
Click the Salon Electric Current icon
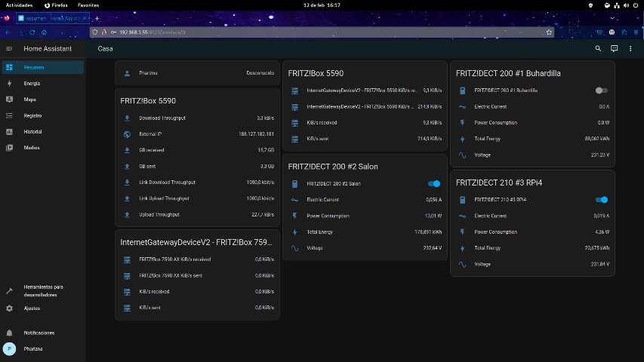(294, 200)
